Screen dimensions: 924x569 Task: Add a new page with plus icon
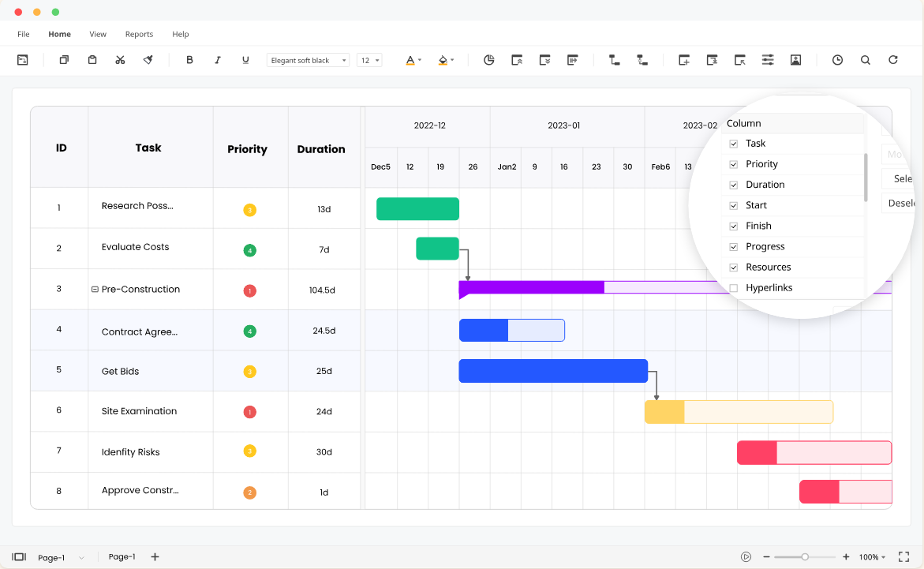[155, 556]
